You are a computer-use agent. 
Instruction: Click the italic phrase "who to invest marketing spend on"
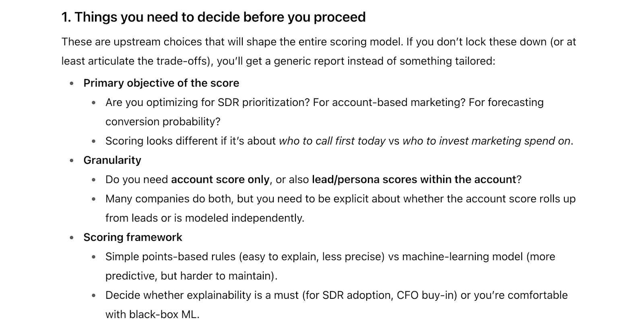486,141
